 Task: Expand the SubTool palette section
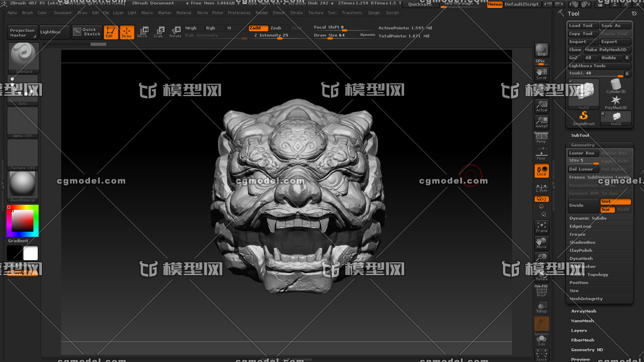click(x=580, y=136)
